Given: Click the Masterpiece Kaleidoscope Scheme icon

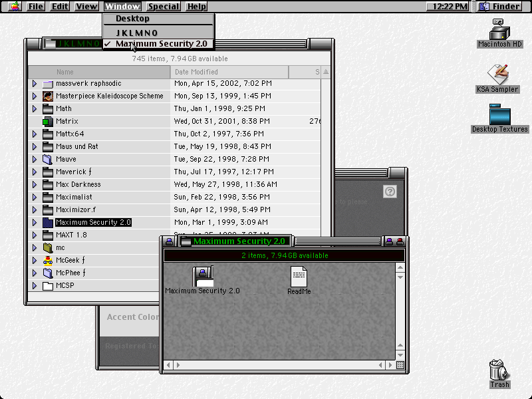Looking at the screenshot, I should (x=48, y=96).
